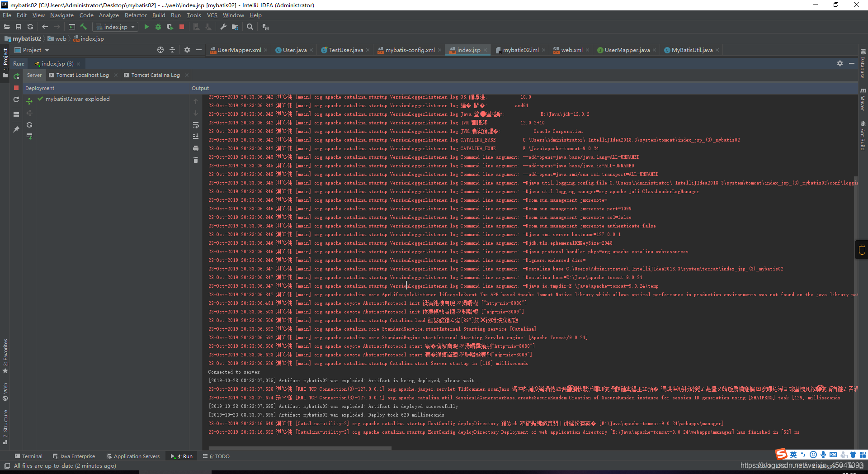Viewport: 868px width, 474px height.
Task: Open Project panel gear settings
Action: click(x=187, y=50)
